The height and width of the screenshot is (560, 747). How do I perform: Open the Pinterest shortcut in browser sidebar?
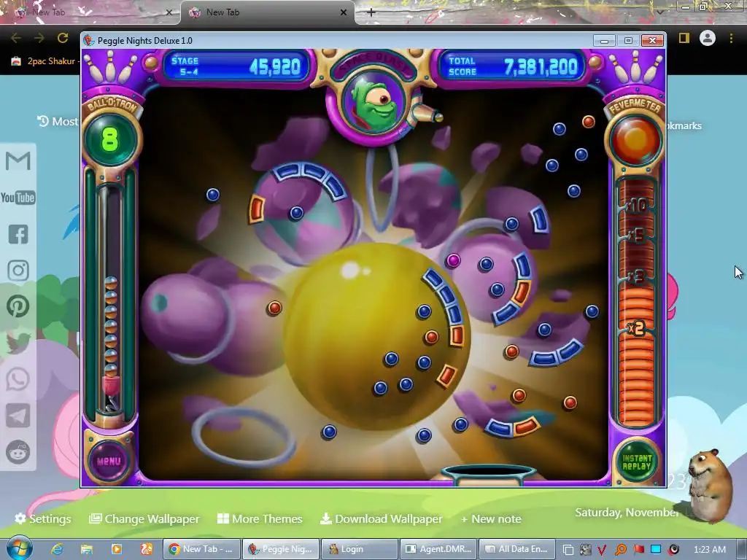[18, 307]
